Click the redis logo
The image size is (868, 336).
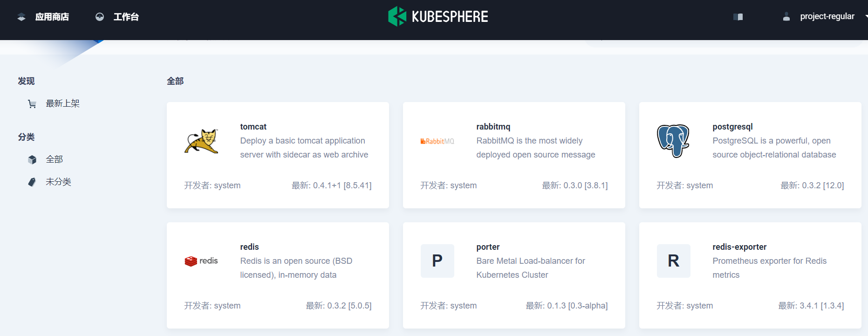pyautogui.click(x=201, y=261)
